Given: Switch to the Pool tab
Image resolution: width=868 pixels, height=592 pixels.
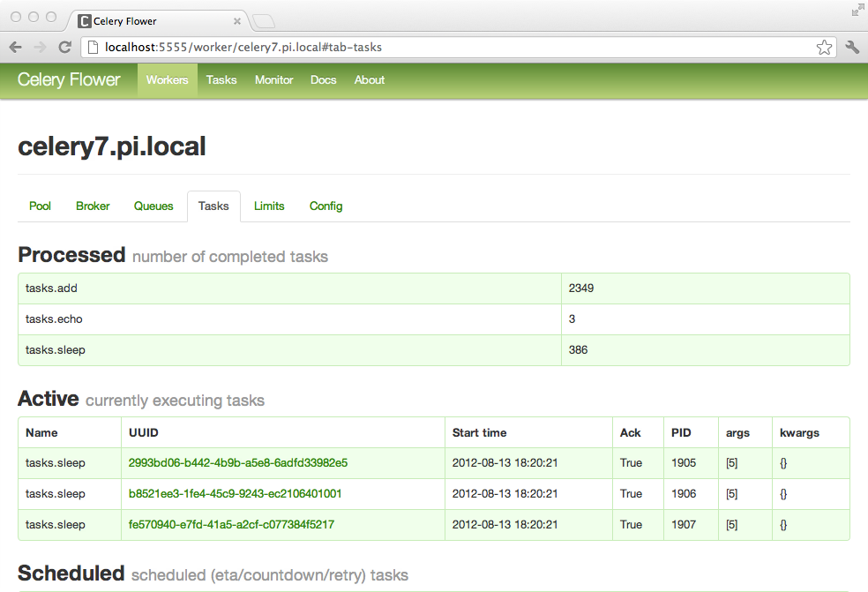Looking at the screenshot, I should (40, 206).
